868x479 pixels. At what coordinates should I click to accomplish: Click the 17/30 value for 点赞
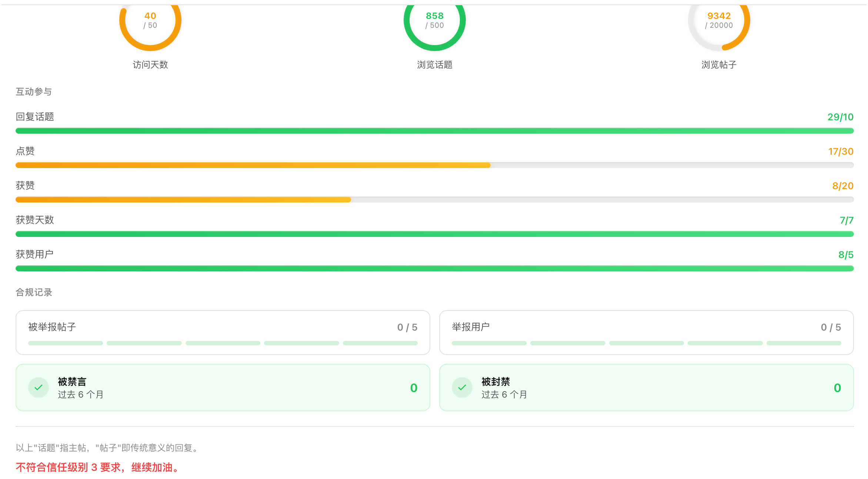(841, 151)
